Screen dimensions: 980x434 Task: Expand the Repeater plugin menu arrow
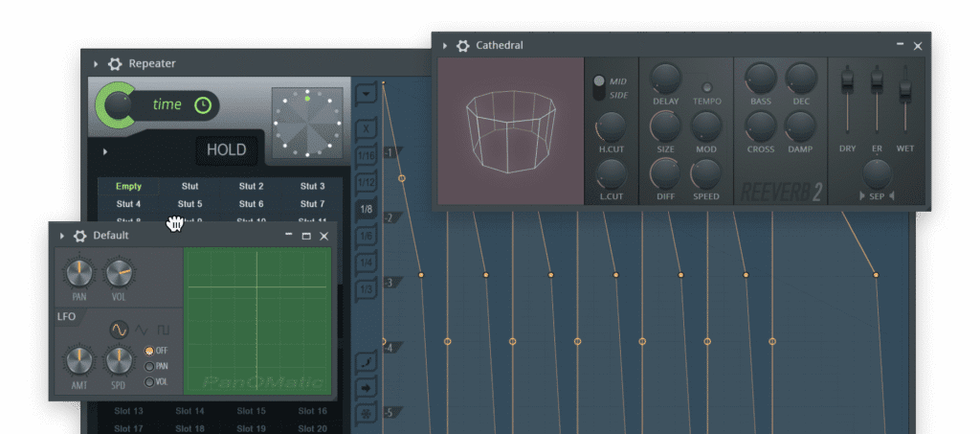pyautogui.click(x=96, y=64)
